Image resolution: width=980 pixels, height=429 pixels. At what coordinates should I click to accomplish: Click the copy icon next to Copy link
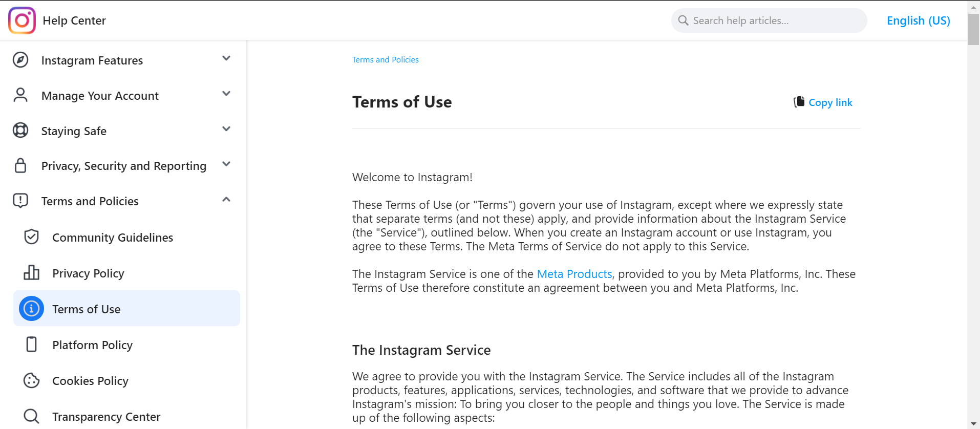(x=799, y=102)
